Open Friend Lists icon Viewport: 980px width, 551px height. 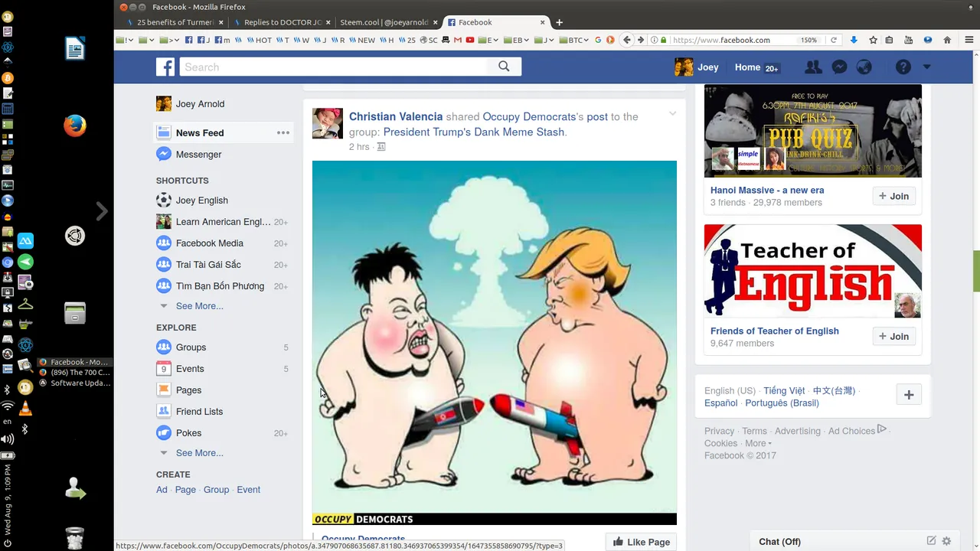click(163, 411)
